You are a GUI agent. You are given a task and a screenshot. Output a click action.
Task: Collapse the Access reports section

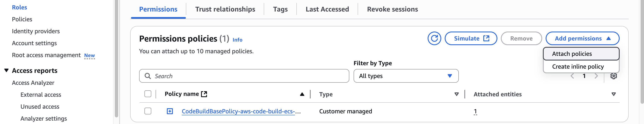pos(6,71)
